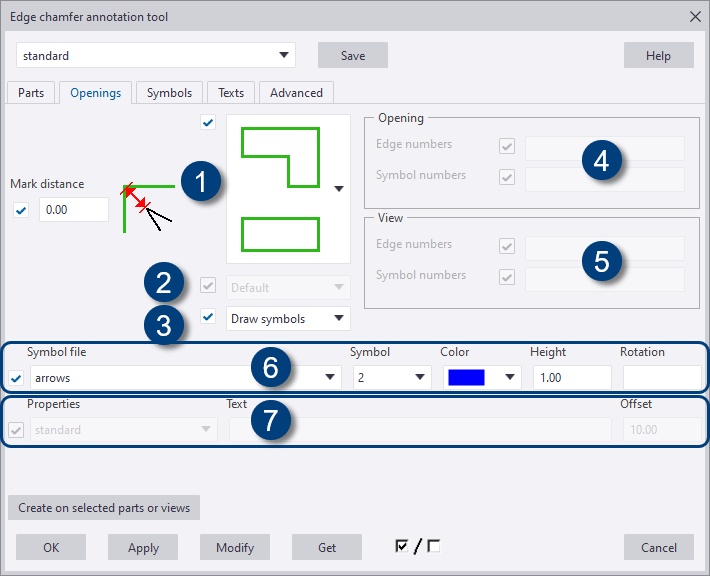Click the Mark distance value field
The image size is (710, 576).
(x=74, y=210)
